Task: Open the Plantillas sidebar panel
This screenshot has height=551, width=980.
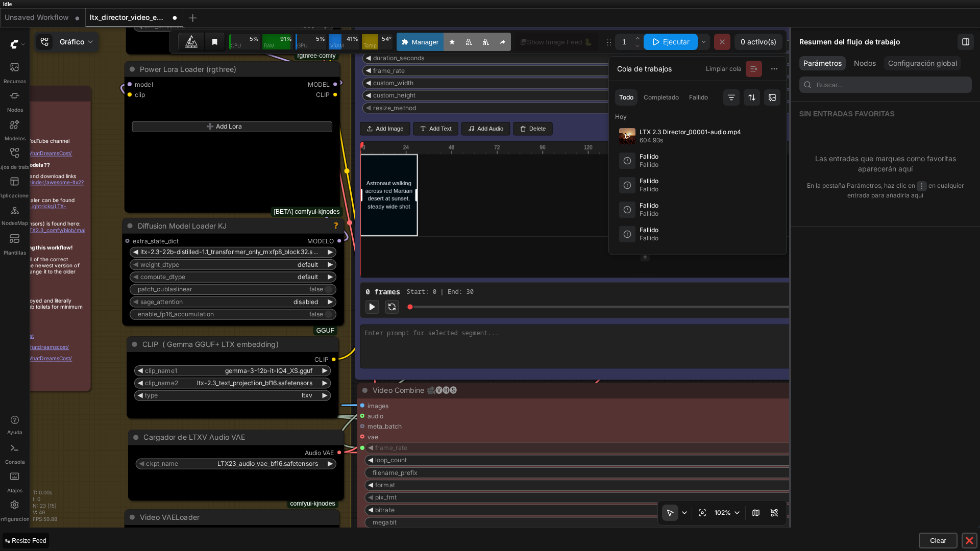Action: click(14, 244)
